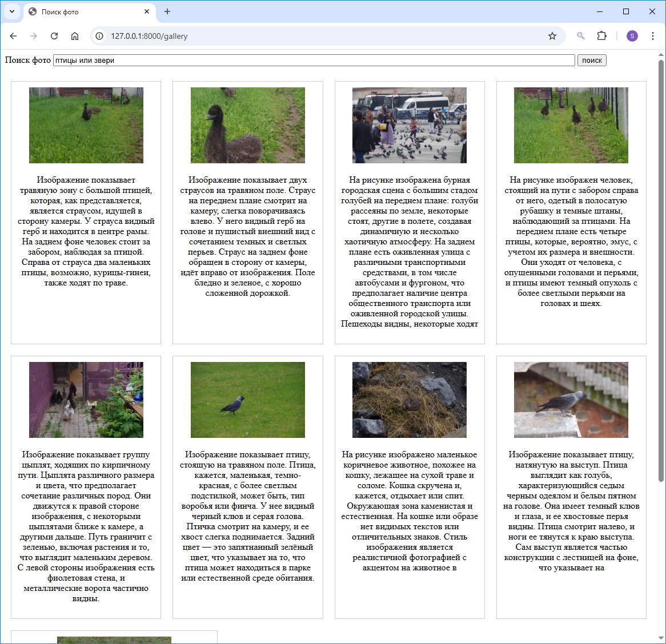666x644 pixels.
Task: View site information icon in address bar
Action: tap(99, 36)
